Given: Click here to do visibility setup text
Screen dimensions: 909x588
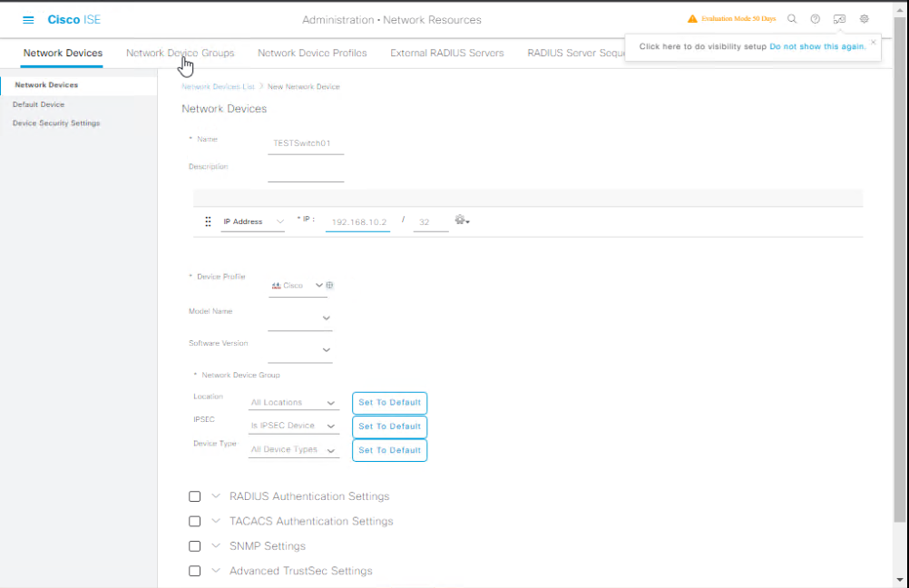Looking at the screenshot, I should point(703,46).
